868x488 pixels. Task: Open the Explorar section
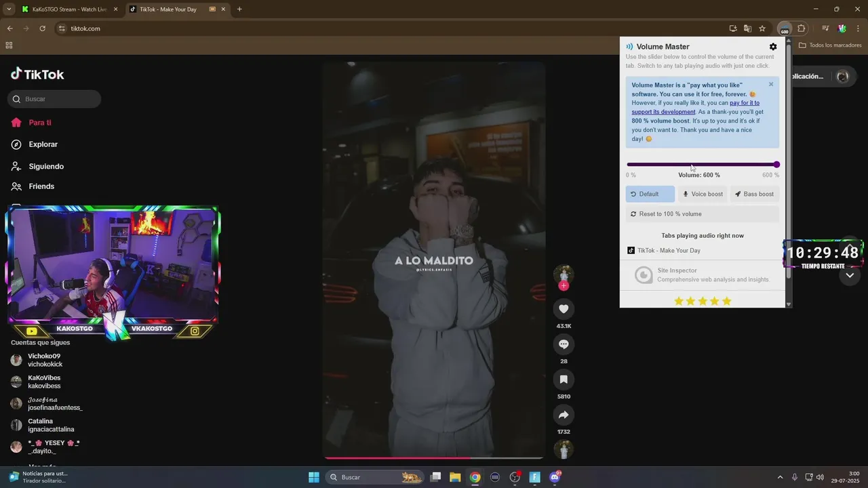[35, 144]
